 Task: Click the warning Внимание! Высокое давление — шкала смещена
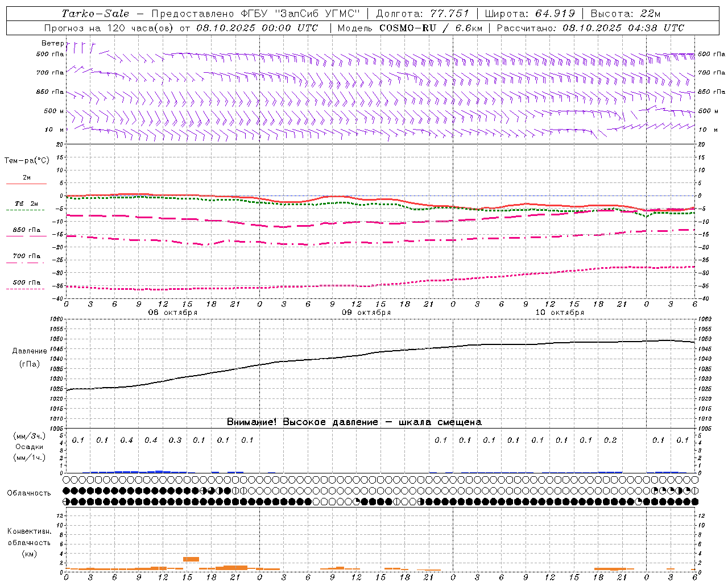pos(354,422)
